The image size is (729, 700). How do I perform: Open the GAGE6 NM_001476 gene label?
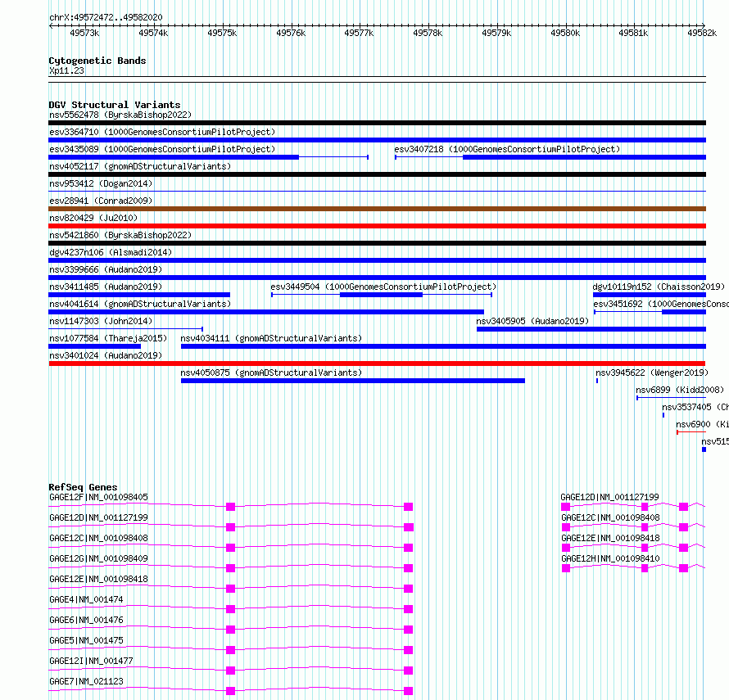point(86,620)
